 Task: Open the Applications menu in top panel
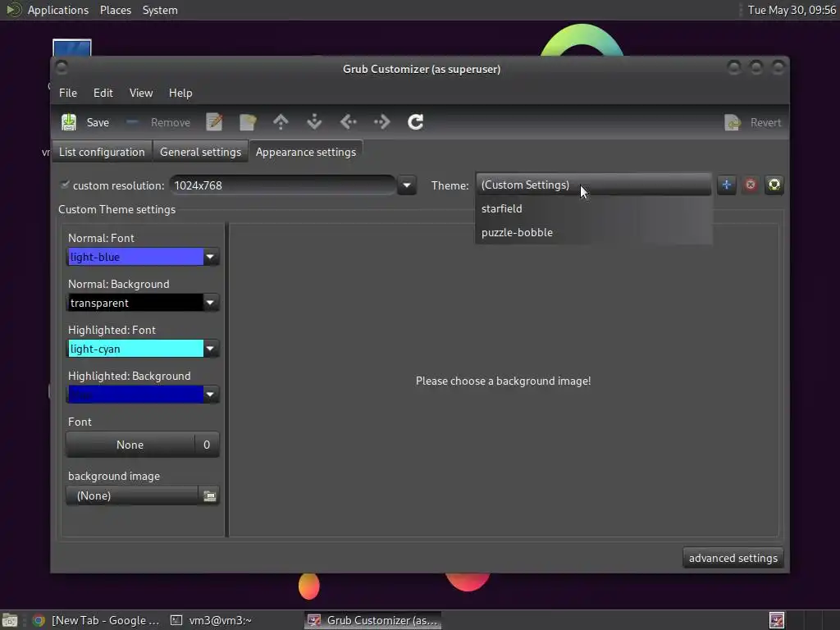(58, 10)
